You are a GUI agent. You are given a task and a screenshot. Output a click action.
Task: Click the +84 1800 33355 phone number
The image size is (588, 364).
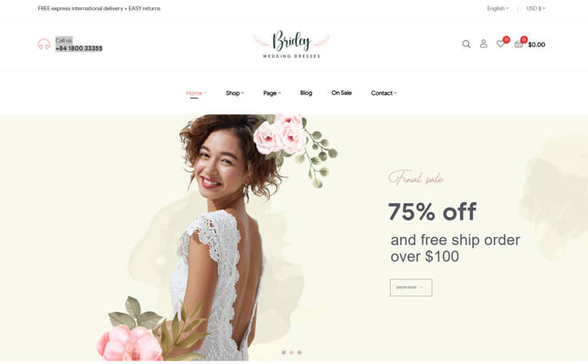pos(79,49)
